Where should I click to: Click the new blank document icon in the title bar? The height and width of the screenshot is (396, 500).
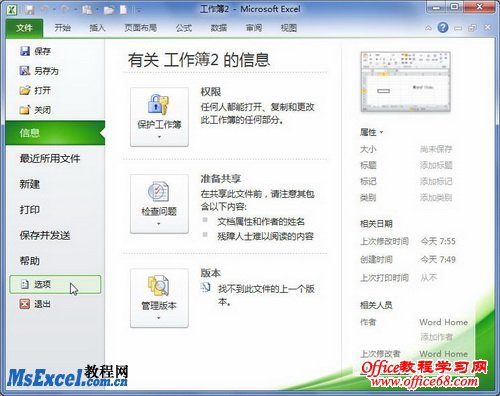point(124,9)
